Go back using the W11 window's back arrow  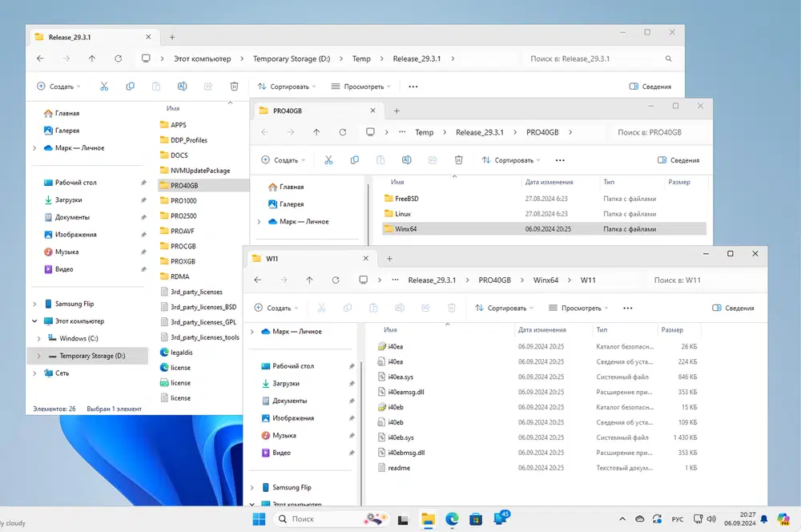pos(257,280)
